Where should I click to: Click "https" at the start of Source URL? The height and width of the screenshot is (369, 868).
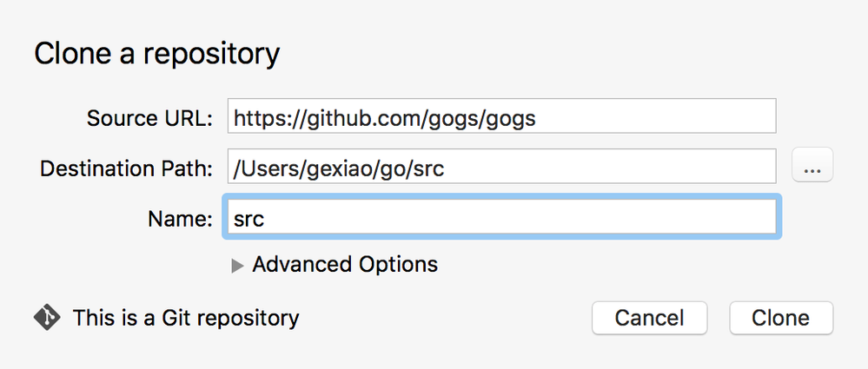coord(261,118)
